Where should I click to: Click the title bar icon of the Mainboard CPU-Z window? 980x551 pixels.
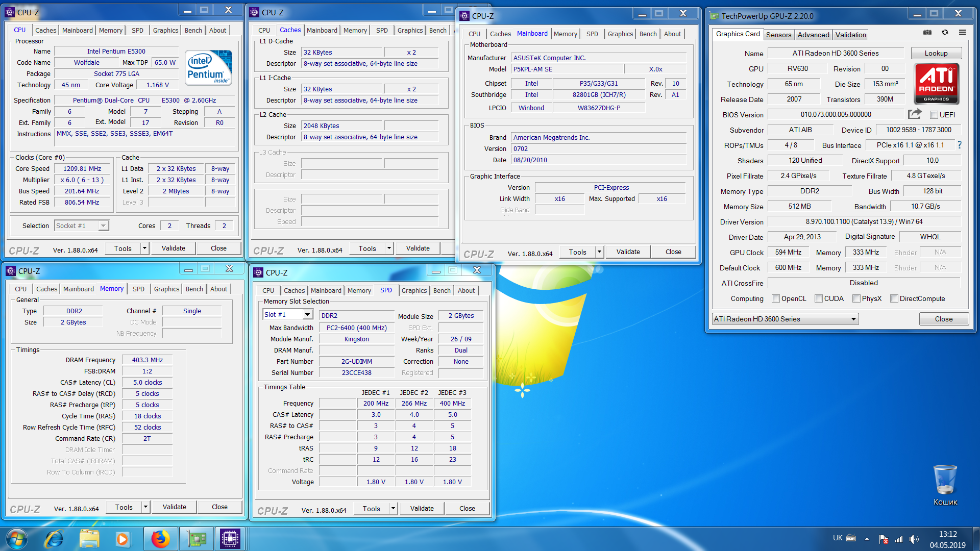click(464, 16)
